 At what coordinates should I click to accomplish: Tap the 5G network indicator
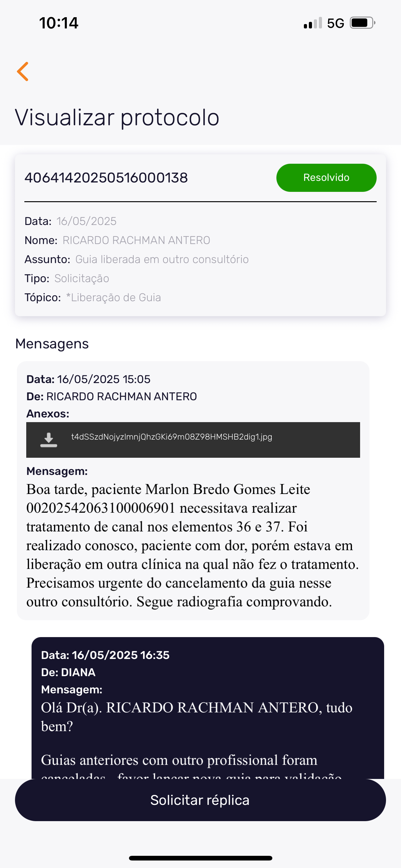335,23
